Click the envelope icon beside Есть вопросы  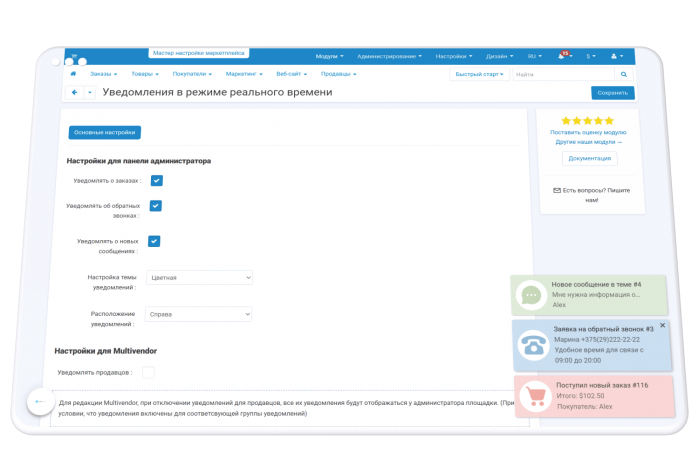coord(557,190)
